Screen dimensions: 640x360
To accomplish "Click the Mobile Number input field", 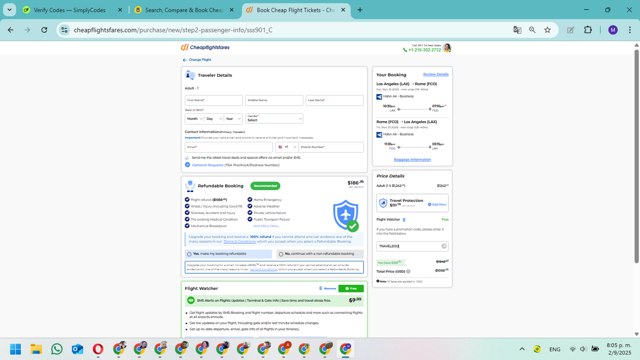I will (331, 147).
